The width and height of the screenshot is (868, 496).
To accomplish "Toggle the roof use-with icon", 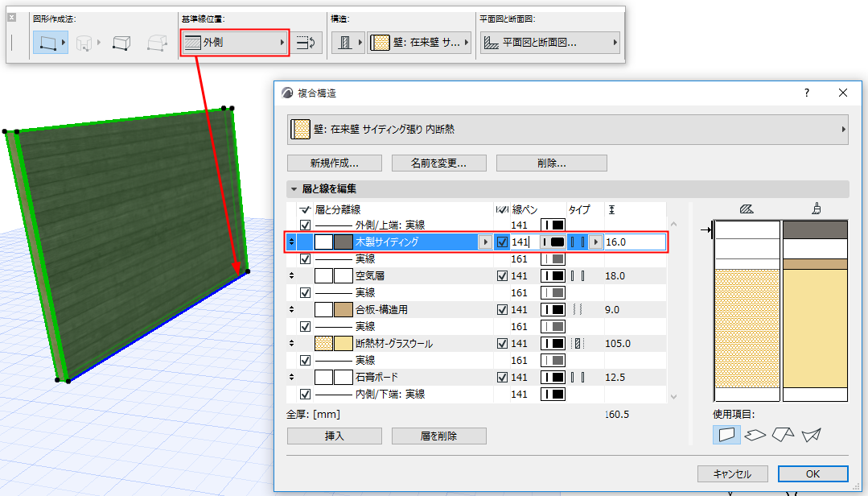I will (x=784, y=435).
